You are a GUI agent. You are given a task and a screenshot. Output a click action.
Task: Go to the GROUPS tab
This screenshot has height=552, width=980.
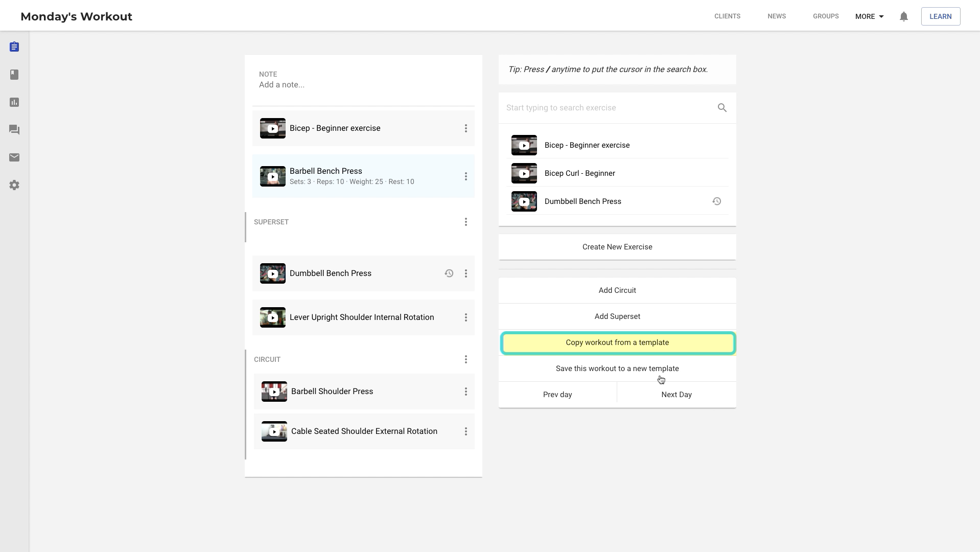click(x=826, y=16)
